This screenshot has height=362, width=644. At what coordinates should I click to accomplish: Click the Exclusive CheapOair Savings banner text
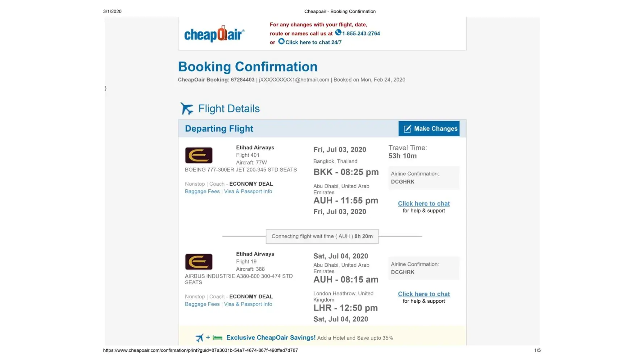(x=271, y=338)
